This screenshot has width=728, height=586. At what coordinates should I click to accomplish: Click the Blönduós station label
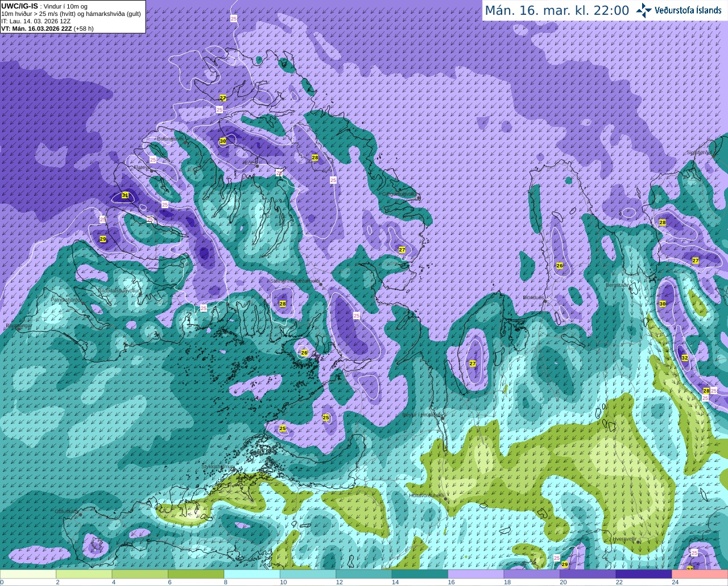click(x=533, y=298)
